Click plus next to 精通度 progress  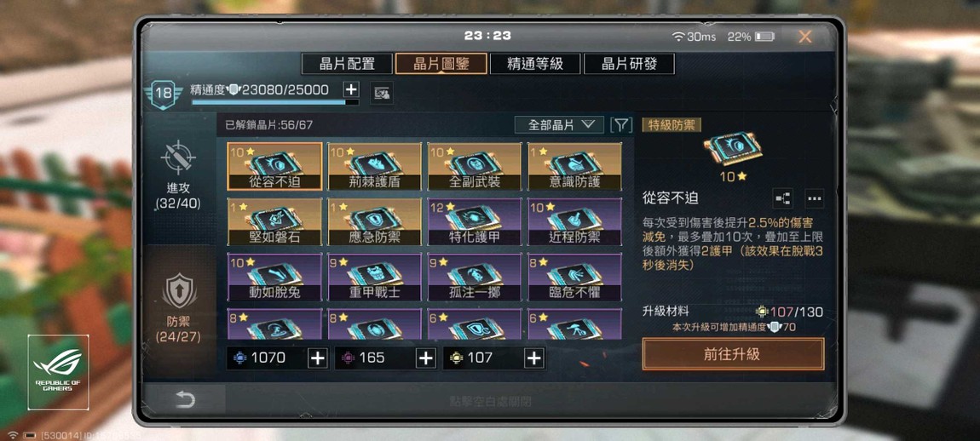352,89
